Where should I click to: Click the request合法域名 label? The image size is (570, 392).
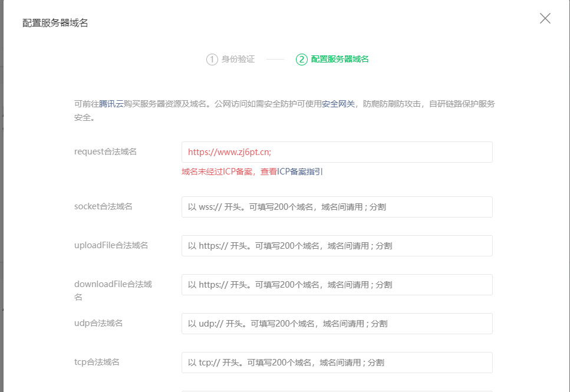106,151
